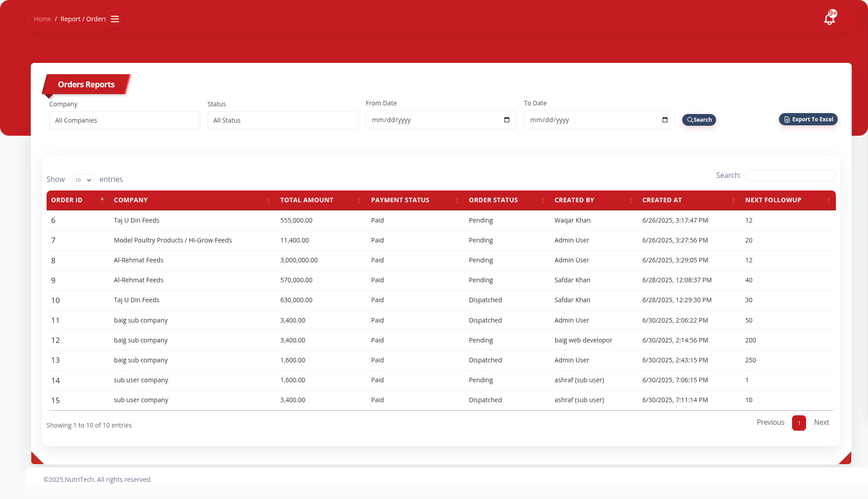868x499 pixels.
Task: Open the All Status dropdown
Action: [283, 120]
